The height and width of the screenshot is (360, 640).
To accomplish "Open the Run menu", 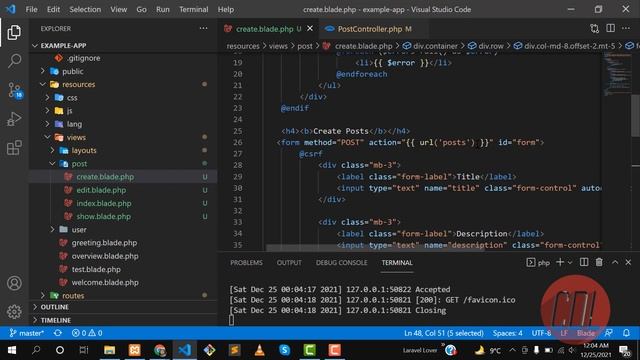I will (x=162, y=9).
